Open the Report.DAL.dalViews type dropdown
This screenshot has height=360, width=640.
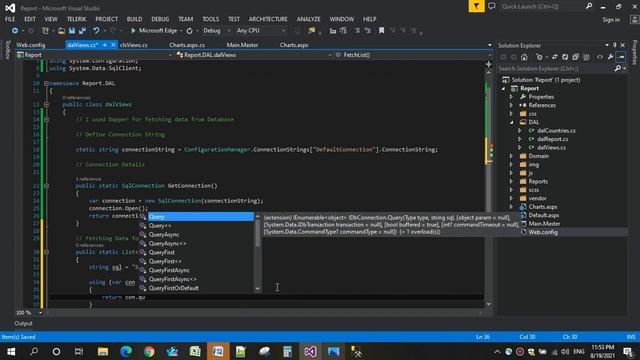[254, 55]
